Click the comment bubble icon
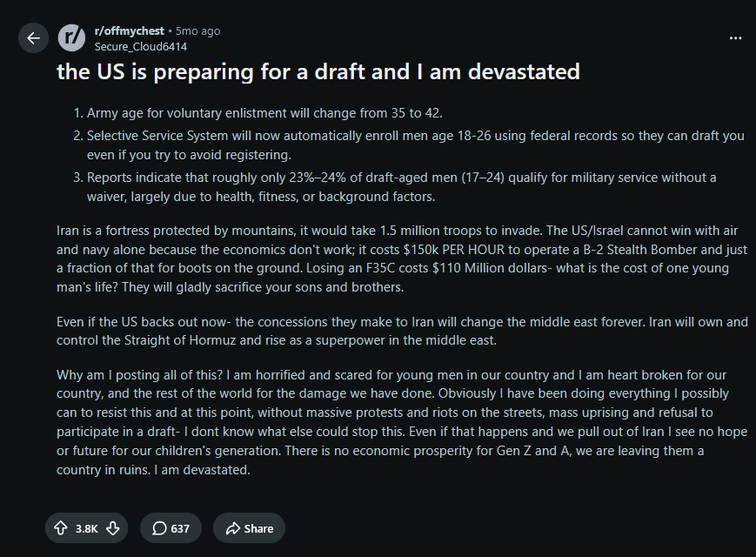Image resolution: width=756 pixels, height=557 pixels. (x=159, y=528)
